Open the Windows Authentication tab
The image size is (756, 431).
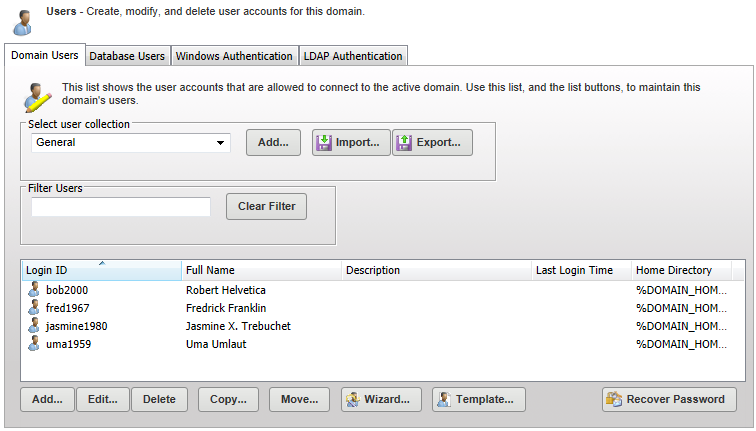tap(234, 56)
